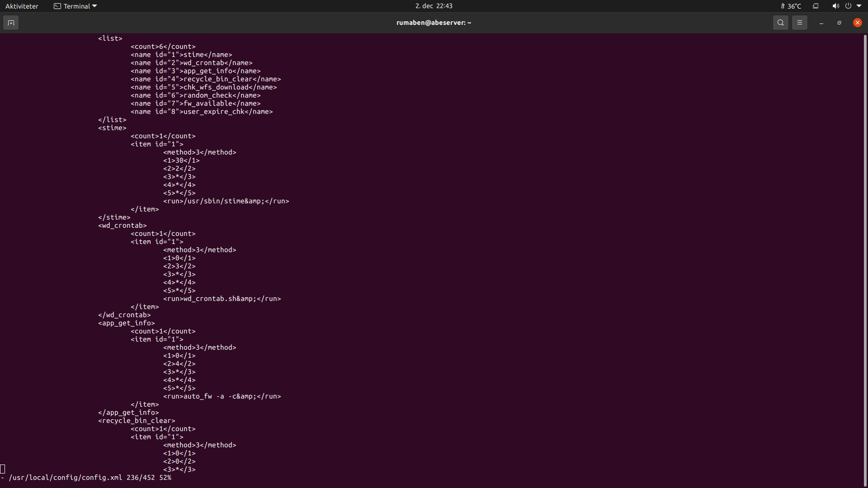Click the auto_fw -a -c run line
This screenshot has height=488, width=868.
[222, 396]
